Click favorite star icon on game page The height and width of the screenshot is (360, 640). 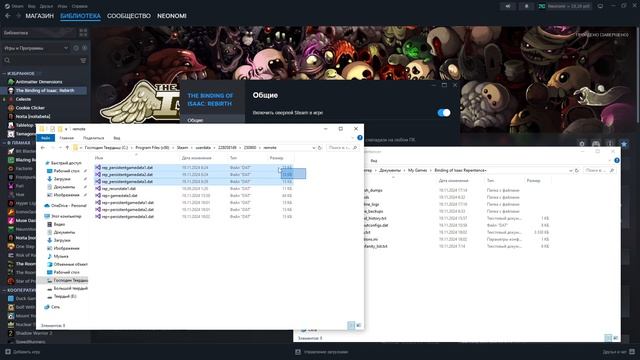pos(624,144)
